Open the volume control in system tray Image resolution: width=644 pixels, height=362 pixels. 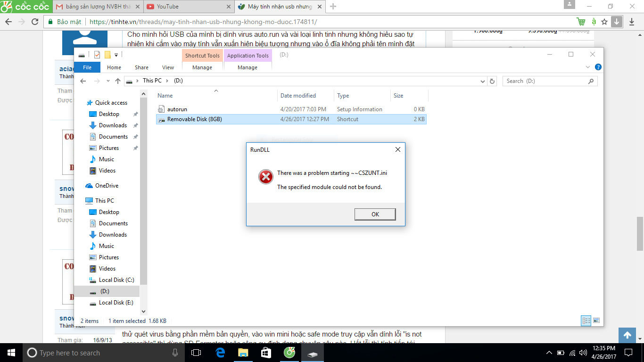(x=583, y=353)
